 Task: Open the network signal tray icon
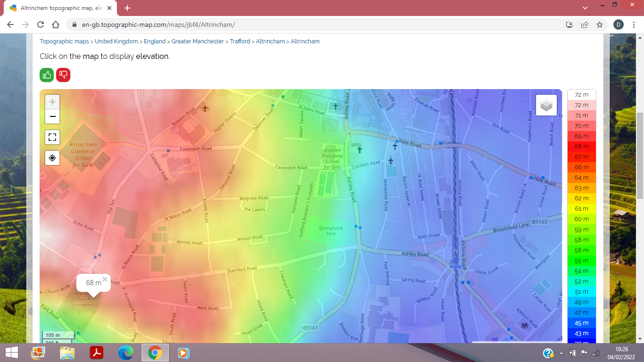595,353
